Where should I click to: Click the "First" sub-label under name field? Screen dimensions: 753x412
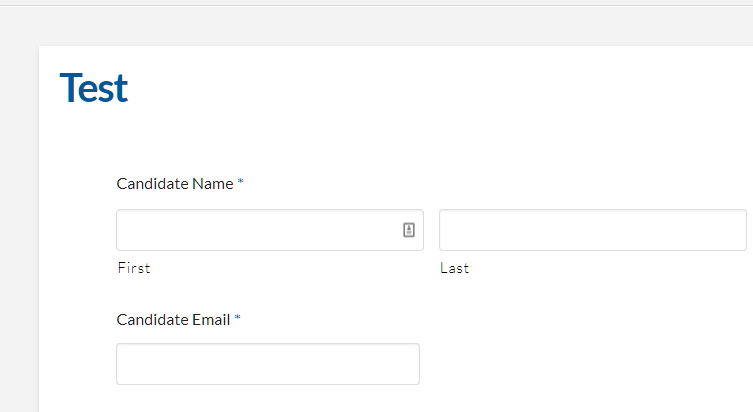pyautogui.click(x=134, y=268)
